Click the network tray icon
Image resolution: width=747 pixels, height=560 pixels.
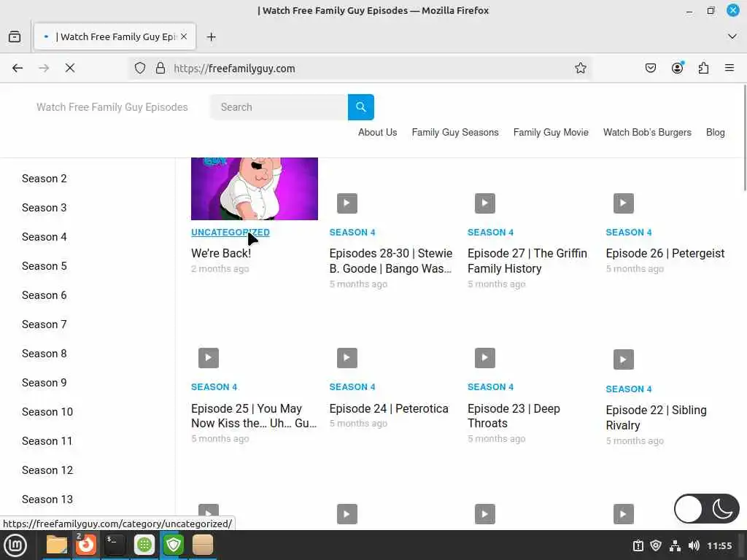click(675, 545)
